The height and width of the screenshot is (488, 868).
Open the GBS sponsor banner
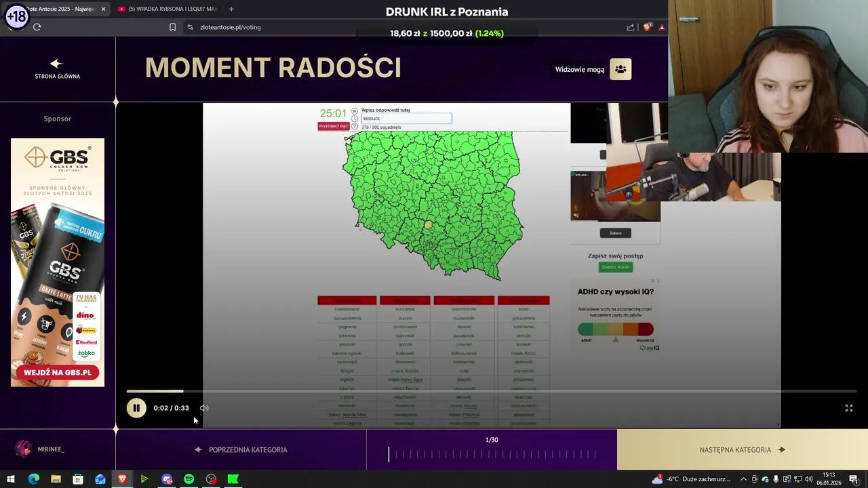pos(58,262)
